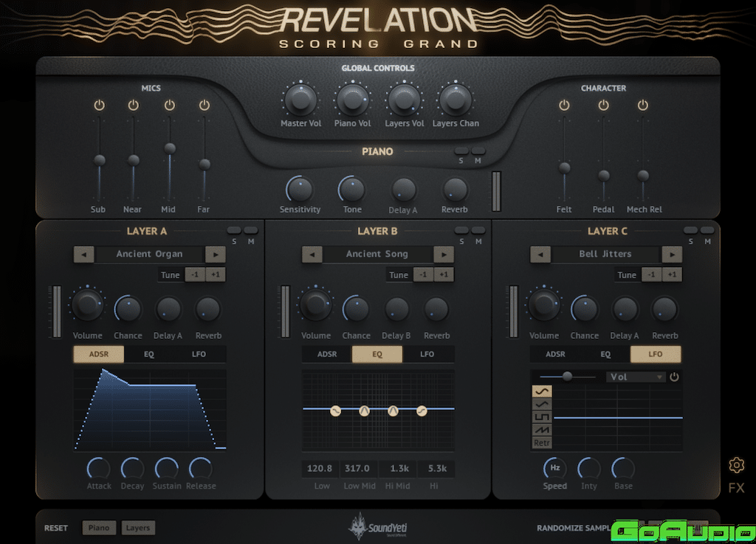The height and width of the screenshot is (544, 756).
Task: Click the 5.3k Hi frequency field
Action: point(437,469)
